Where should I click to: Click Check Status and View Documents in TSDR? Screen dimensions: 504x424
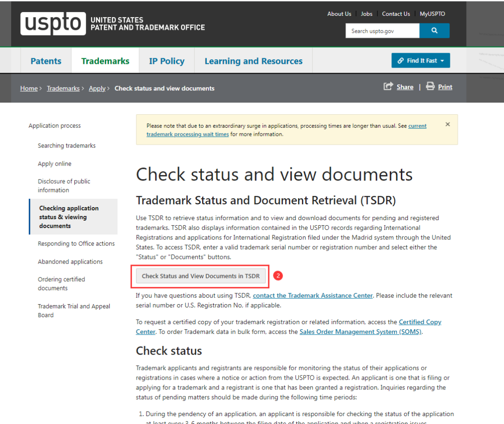[x=201, y=276]
